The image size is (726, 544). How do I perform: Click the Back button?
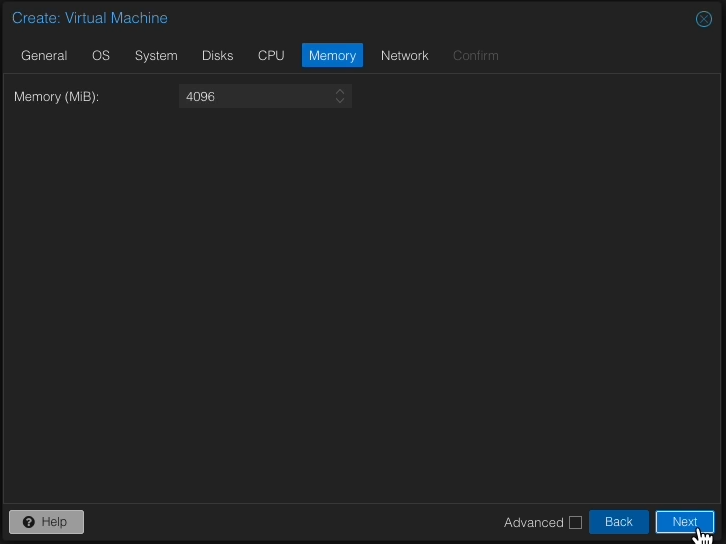[x=619, y=522]
